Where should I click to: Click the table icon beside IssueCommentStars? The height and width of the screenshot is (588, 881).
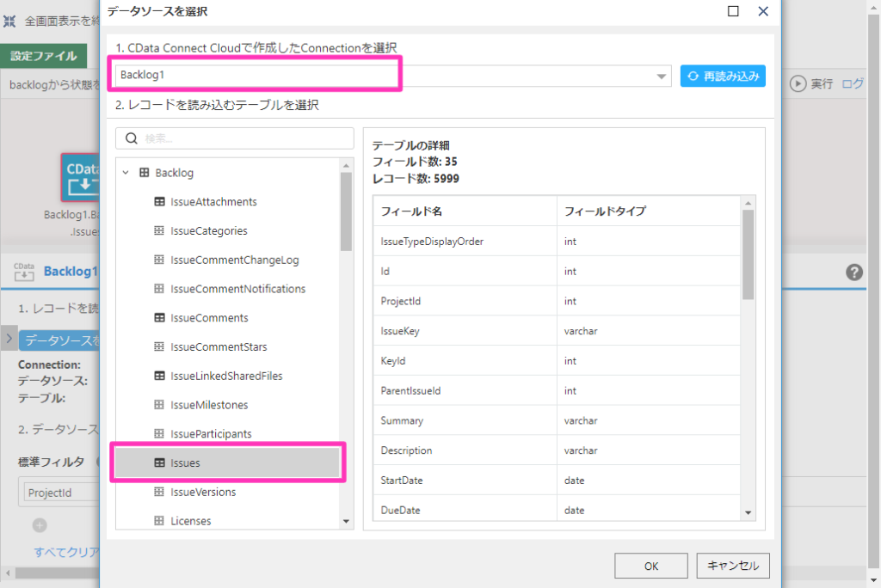[x=159, y=347]
